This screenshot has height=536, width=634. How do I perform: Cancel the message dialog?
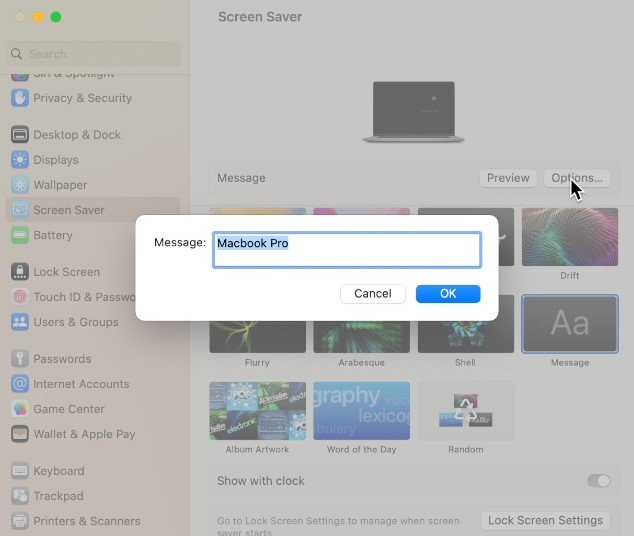[x=372, y=294]
